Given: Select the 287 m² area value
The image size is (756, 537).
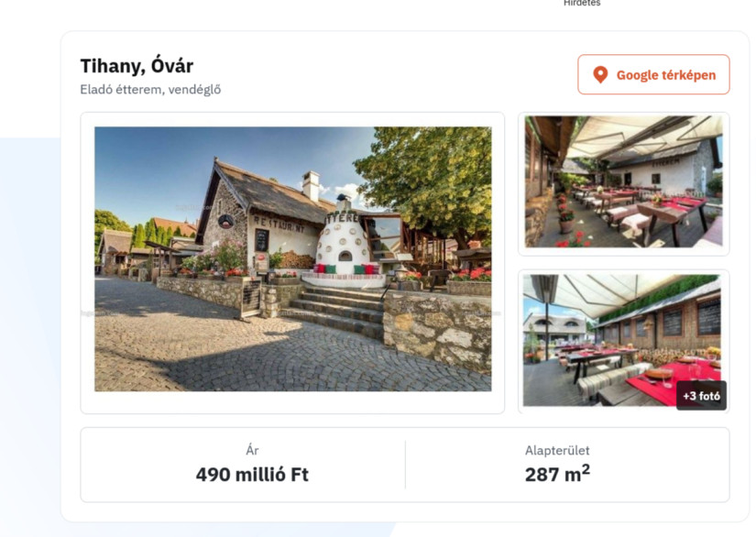Looking at the screenshot, I should [x=557, y=474].
